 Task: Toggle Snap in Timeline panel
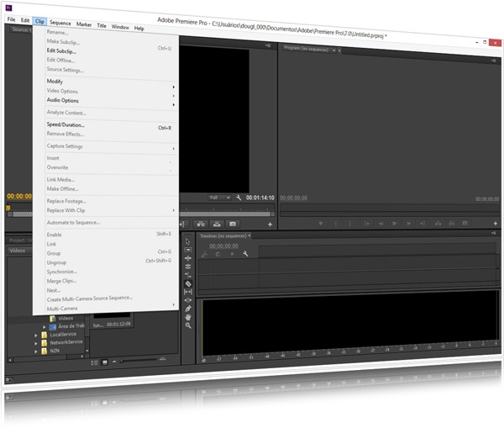218,254
